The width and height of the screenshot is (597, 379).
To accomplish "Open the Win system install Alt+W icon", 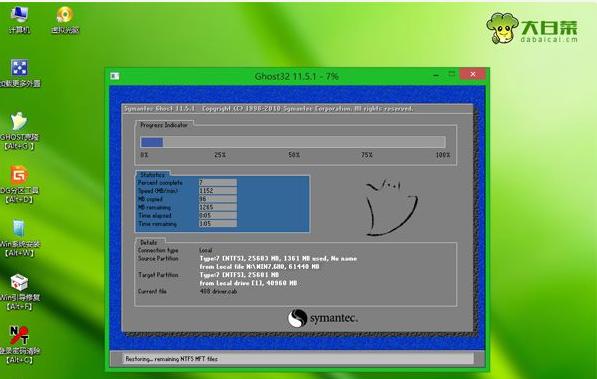I will [x=19, y=238].
